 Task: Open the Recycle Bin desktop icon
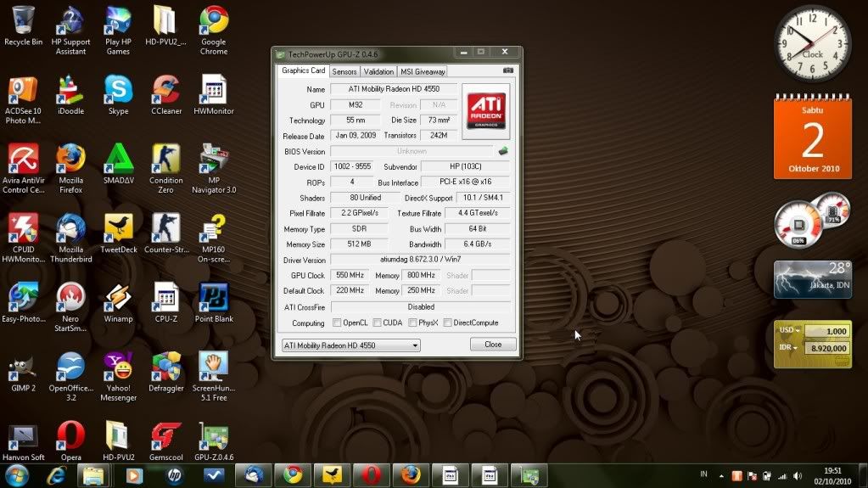point(23,26)
